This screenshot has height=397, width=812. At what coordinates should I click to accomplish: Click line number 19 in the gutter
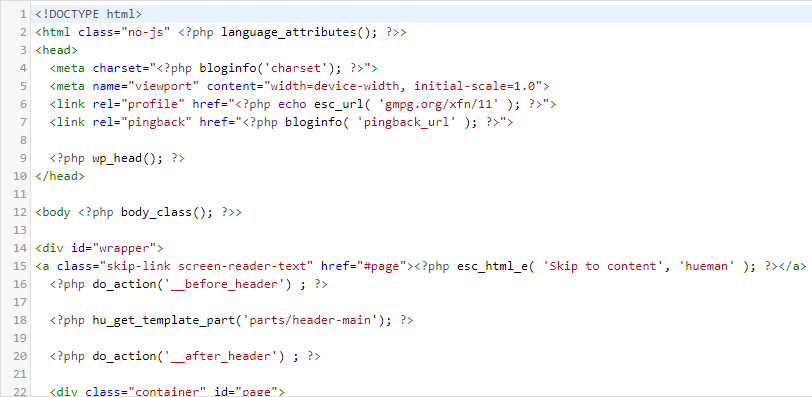point(20,338)
